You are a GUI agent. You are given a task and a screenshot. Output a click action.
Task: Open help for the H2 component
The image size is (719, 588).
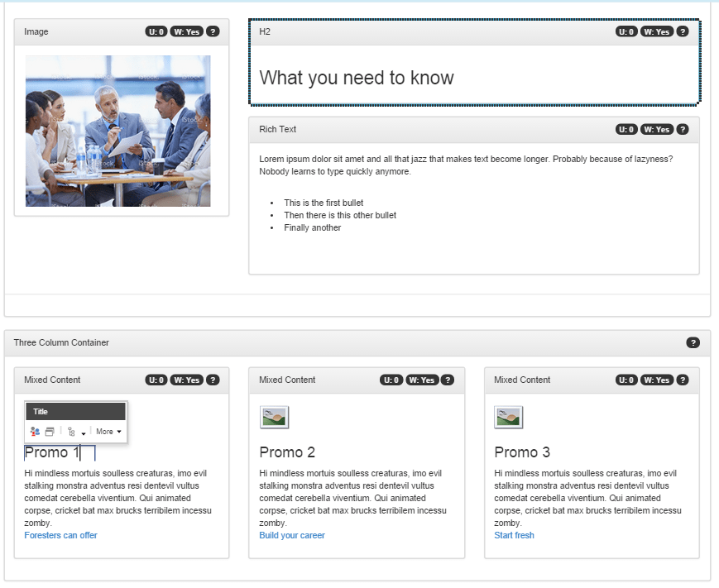[x=683, y=31]
